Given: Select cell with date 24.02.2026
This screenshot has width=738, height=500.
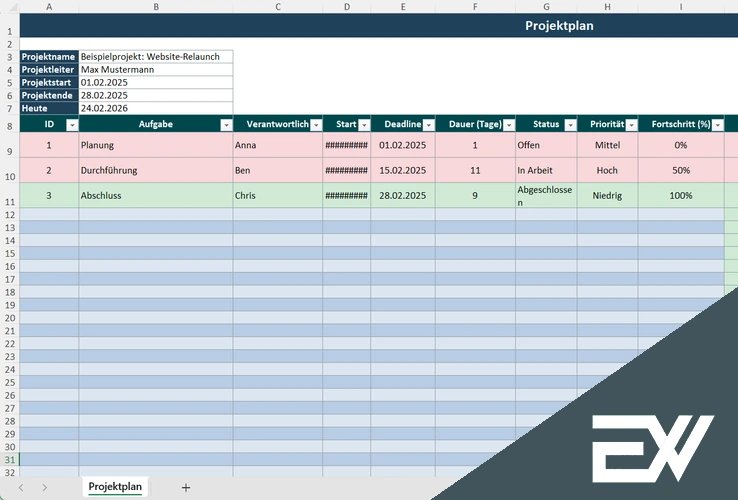Looking at the screenshot, I should [x=156, y=108].
